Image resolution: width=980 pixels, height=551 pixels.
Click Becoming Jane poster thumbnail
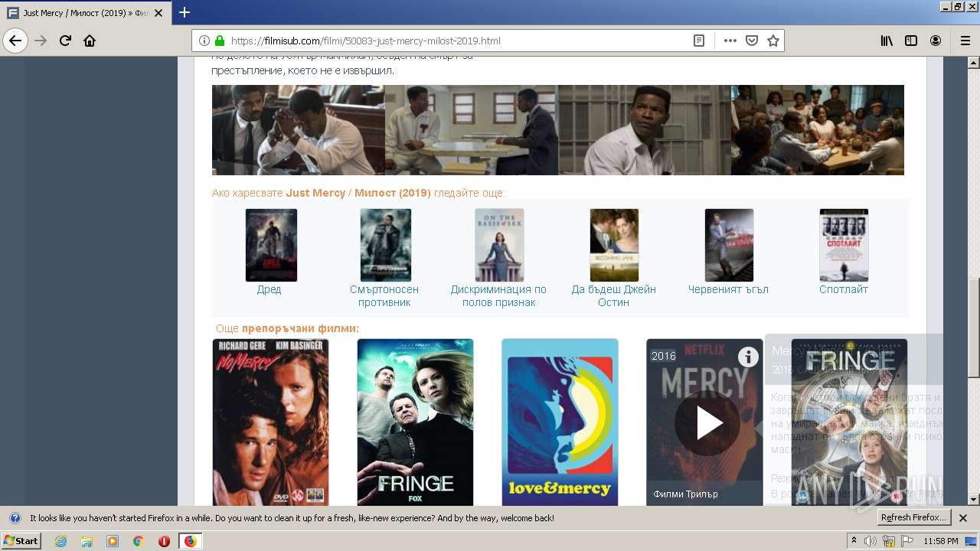(x=614, y=245)
